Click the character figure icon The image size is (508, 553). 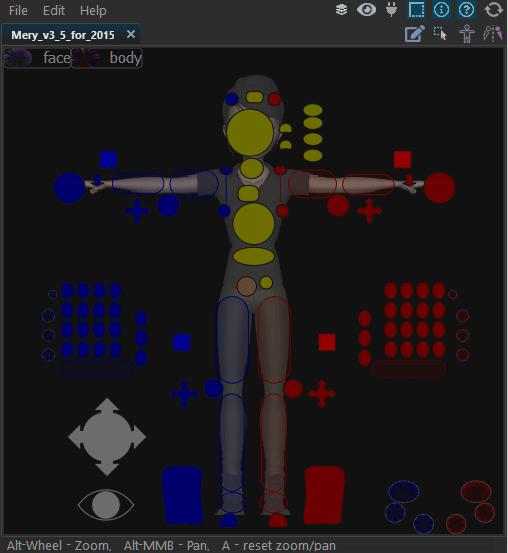coord(466,34)
